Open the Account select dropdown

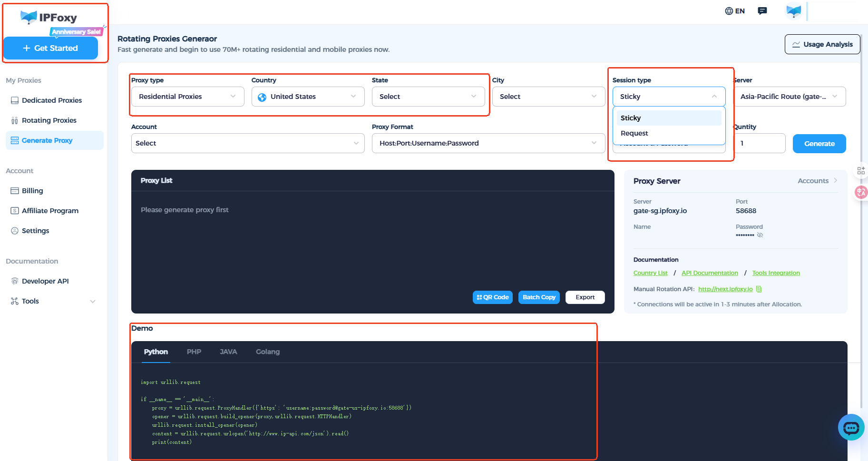(248, 143)
